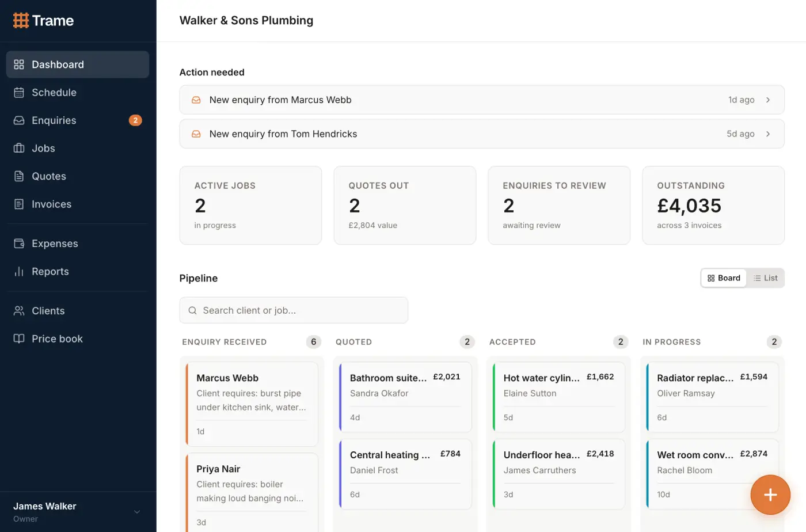The image size is (806, 532).
Task: Open the Priya Nair enquiry pipeline card
Action: [x=252, y=493]
